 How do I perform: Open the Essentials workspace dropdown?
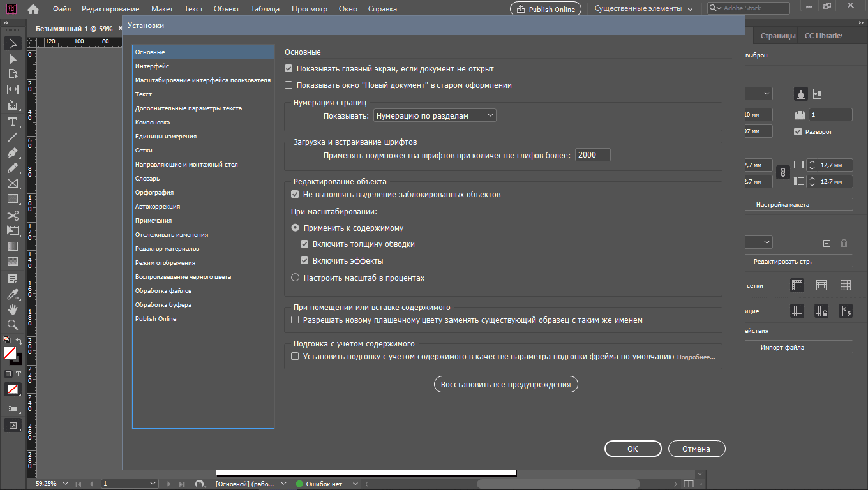click(643, 9)
